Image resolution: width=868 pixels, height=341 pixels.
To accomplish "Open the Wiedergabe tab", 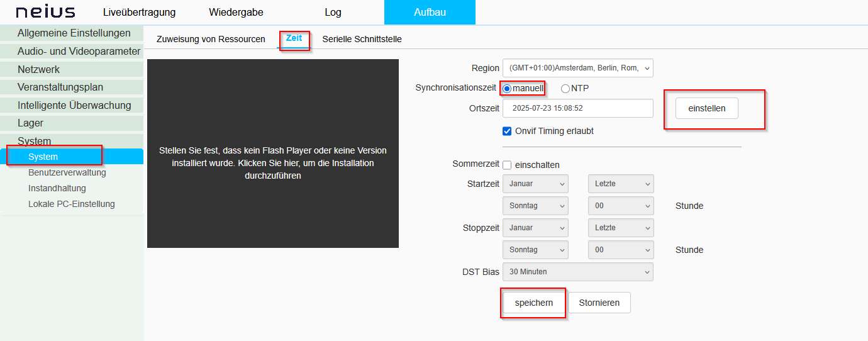I will click(236, 13).
